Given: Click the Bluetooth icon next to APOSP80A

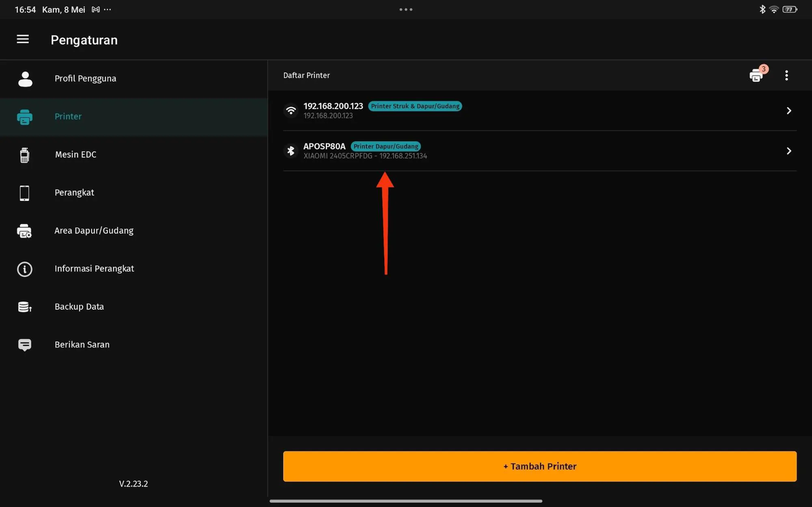Looking at the screenshot, I should coord(291,151).
